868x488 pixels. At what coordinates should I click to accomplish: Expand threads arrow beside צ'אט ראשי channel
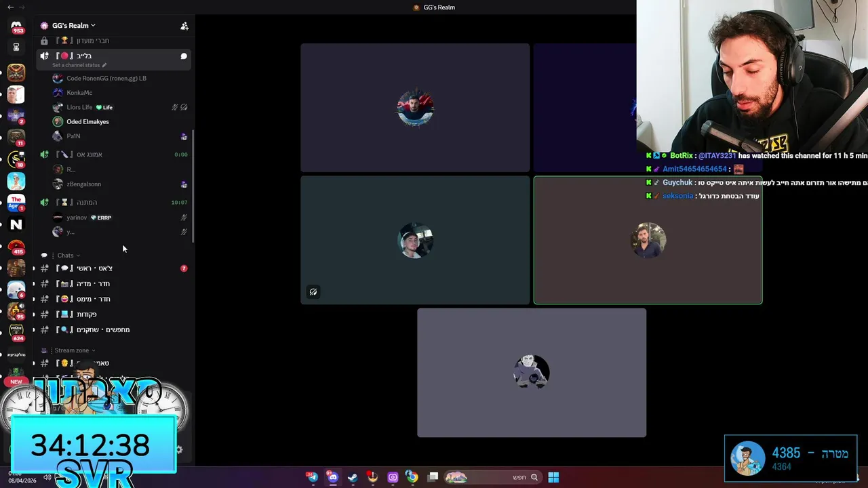click(34, 268)
